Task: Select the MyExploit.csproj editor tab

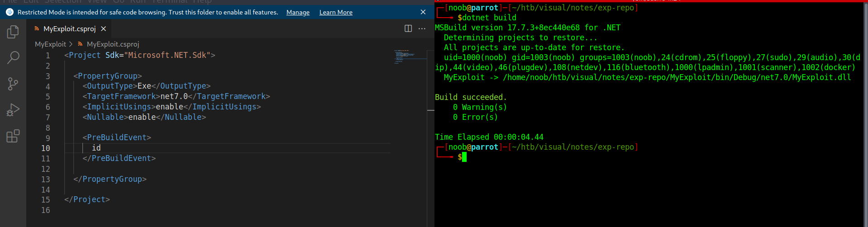Action: tap(70, 28)
